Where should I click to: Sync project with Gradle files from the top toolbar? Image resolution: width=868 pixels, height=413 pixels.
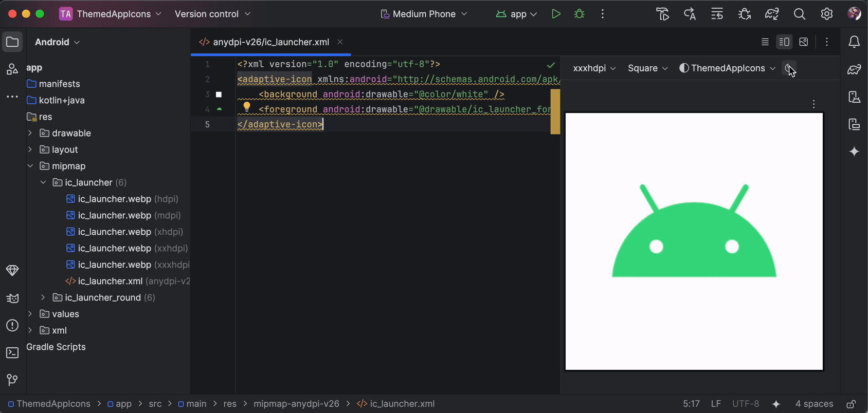point(772,14)
